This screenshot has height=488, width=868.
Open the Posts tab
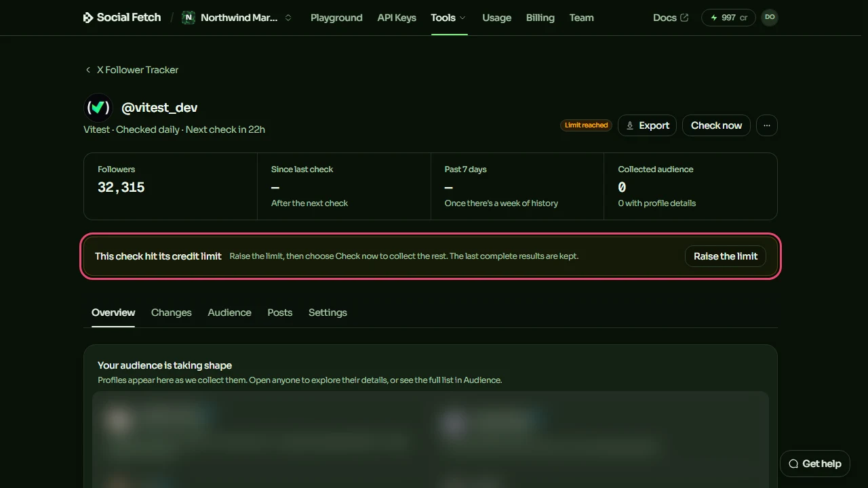(280, 312)
